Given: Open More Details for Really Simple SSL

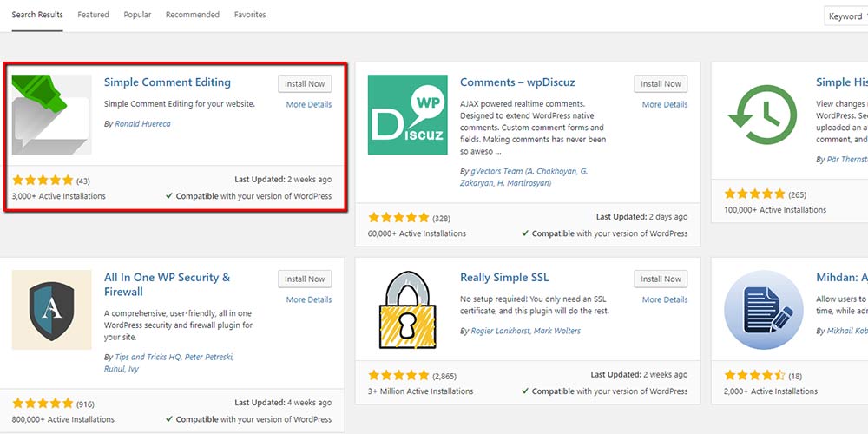Looking at the screenshot, I should (x=665, y=299).
